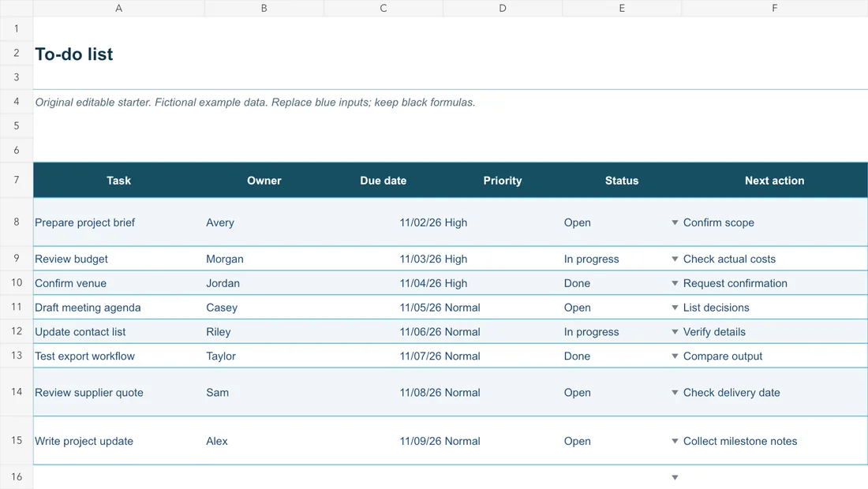Open Status dropdown for Confirm venue
Screen dimensions: 868x489
(675, 283)
